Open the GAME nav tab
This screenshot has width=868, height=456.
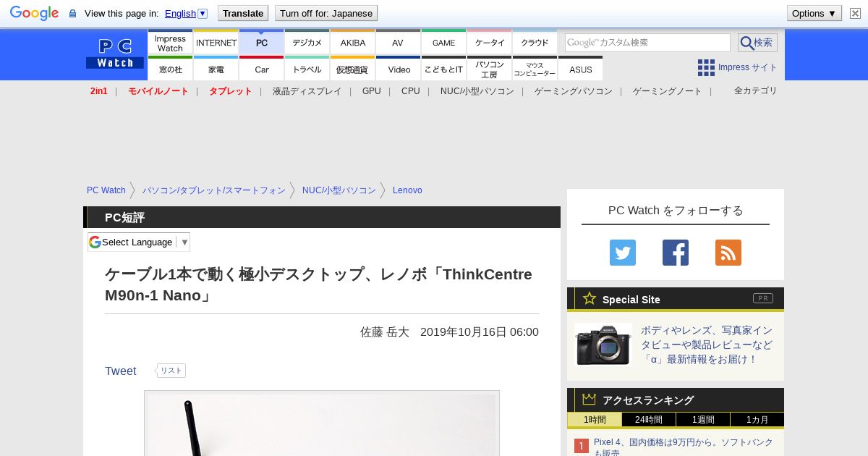[444, 43]
